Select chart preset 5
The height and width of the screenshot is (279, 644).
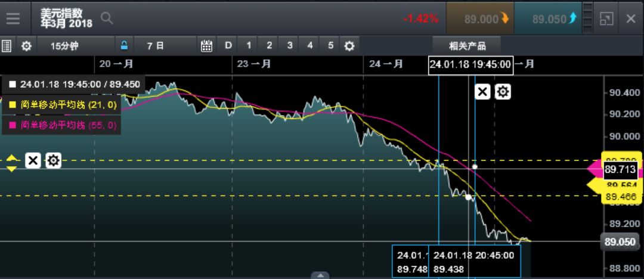(x=330, y=45)
